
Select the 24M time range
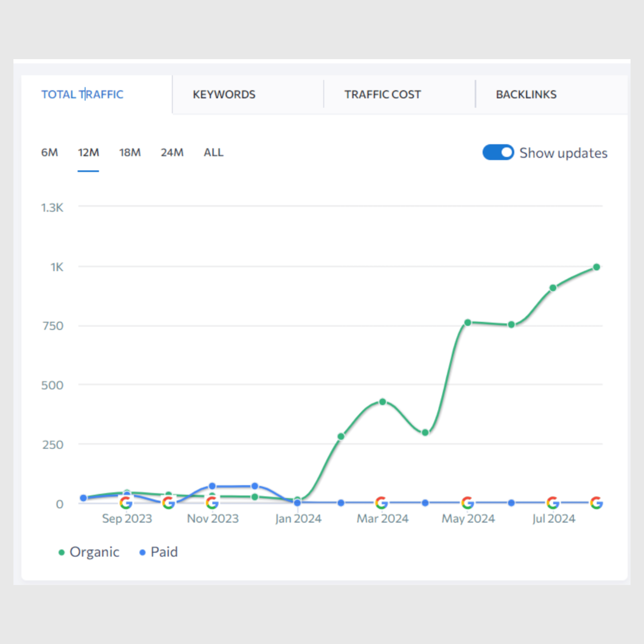coord(172,153)
